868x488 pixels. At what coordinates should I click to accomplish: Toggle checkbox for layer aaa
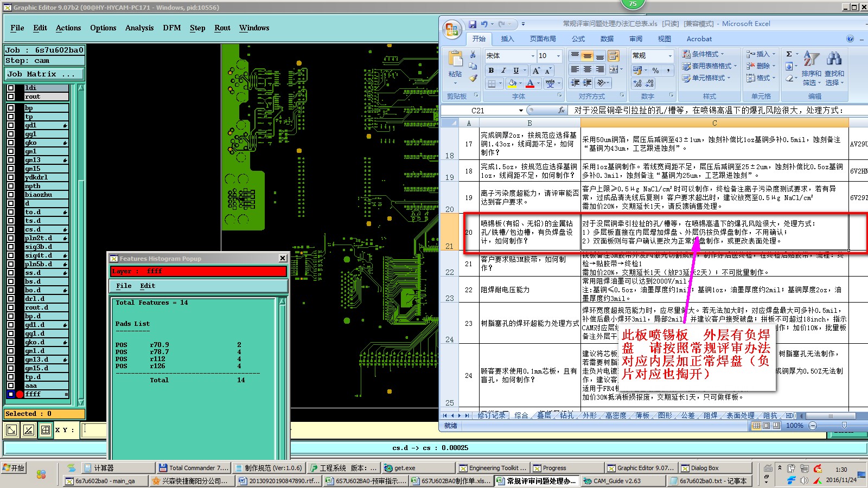[x=11, y=386]
